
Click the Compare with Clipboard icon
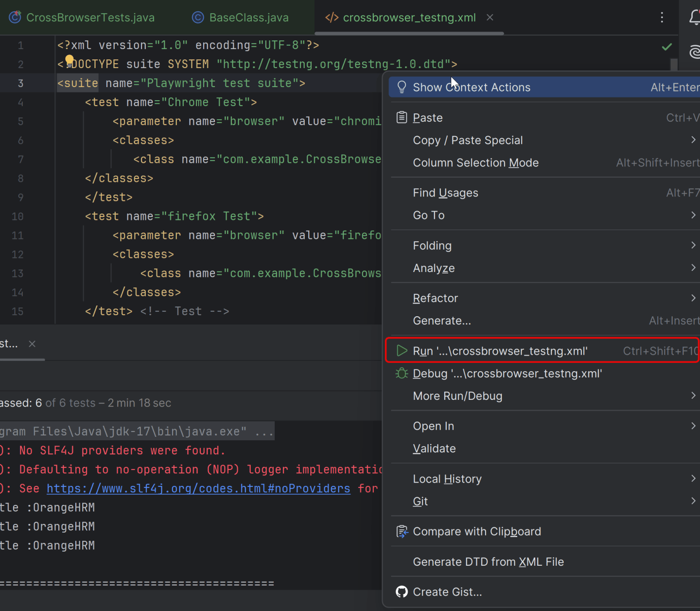(x=402, y=532)
